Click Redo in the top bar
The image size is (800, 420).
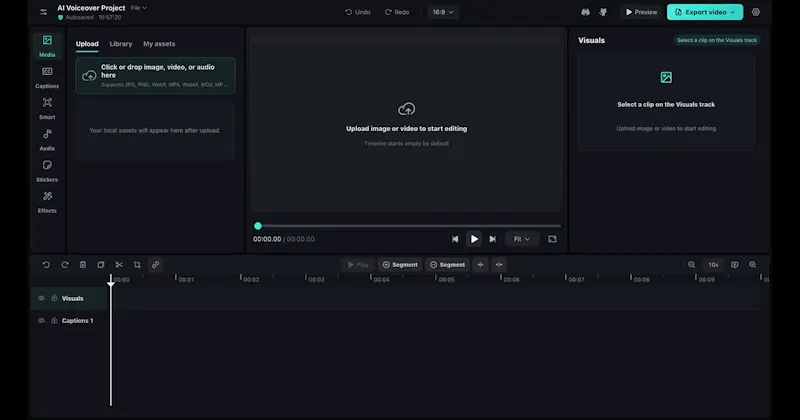coord(397,12)
